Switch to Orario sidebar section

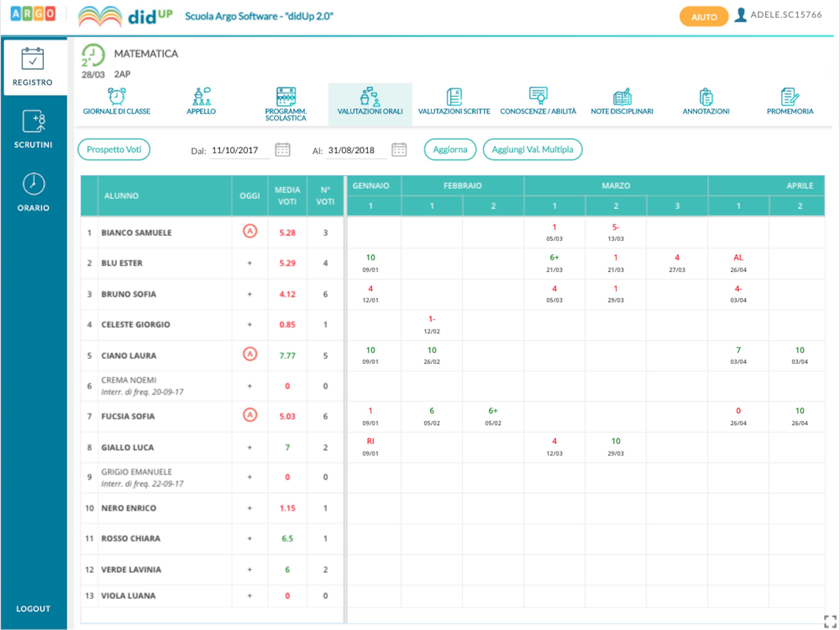pyautogui.click(x=34, y=192)
